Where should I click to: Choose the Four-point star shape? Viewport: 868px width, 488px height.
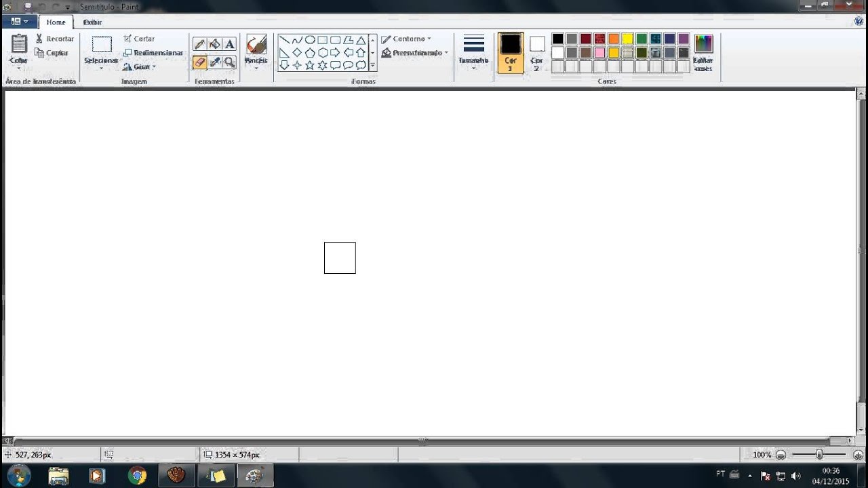[297, 66]
